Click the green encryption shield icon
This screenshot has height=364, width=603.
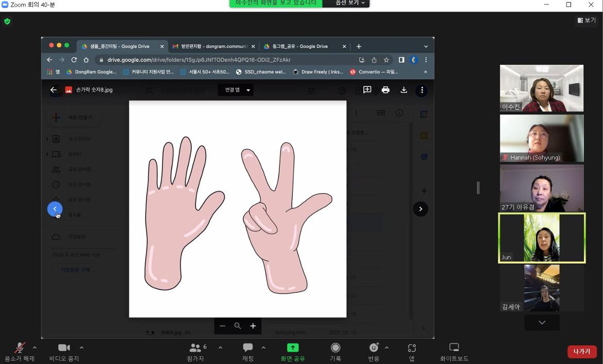point(7,21)
